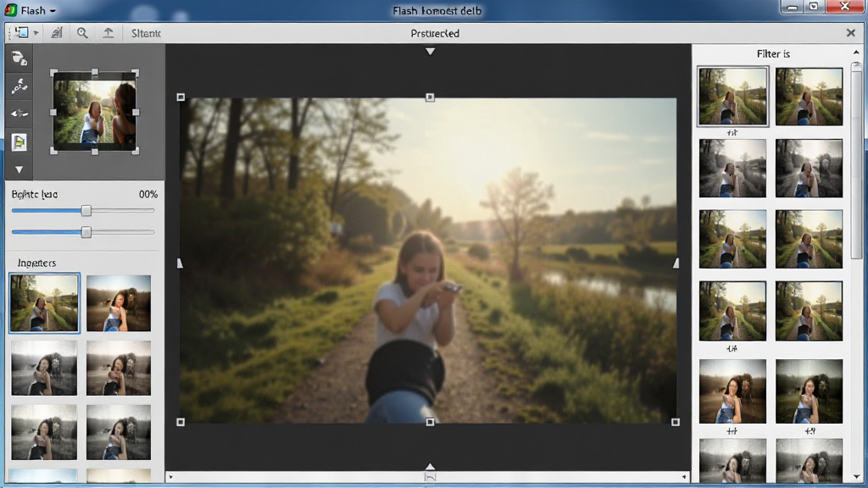Click the upload/export arrow icon in the toolbar
Viewport: 868px width, 488px height.
(x=108, y=33)
